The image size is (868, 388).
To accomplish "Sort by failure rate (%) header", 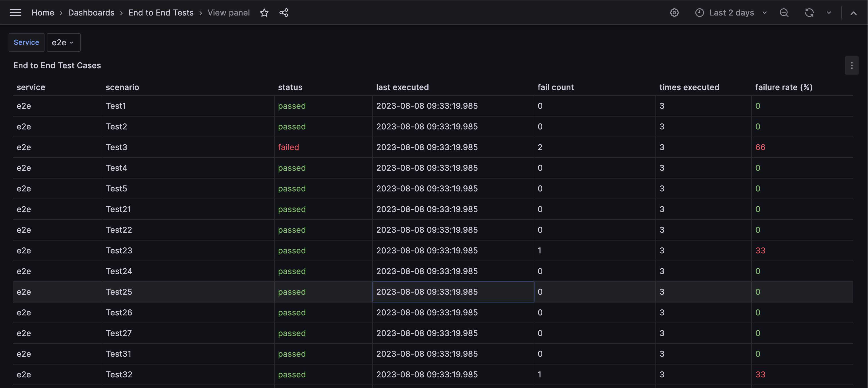I will [x=784, y=87].
